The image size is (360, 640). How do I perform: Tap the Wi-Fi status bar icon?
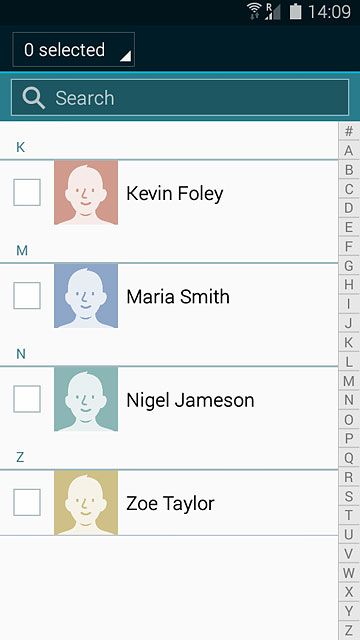coord(254,11)
